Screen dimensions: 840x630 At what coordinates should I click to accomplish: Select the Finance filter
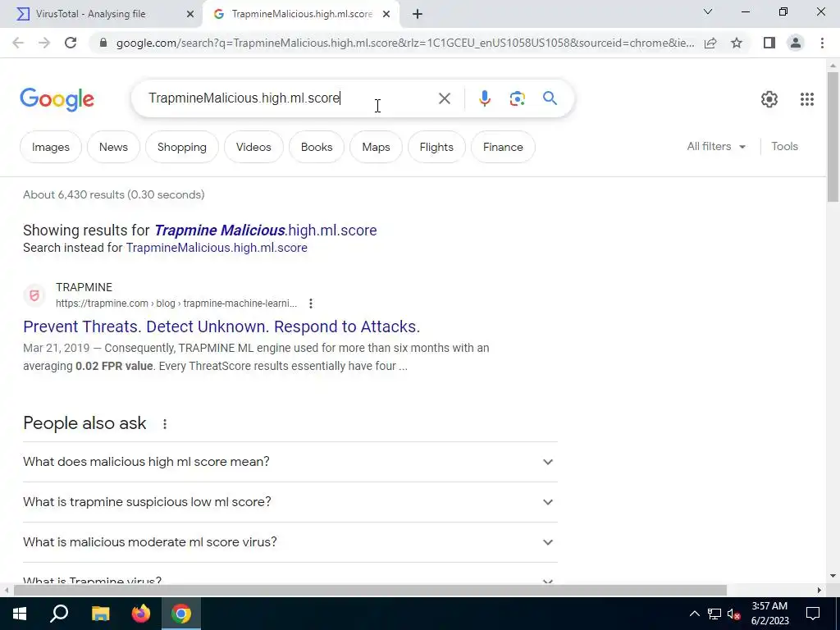503,147
